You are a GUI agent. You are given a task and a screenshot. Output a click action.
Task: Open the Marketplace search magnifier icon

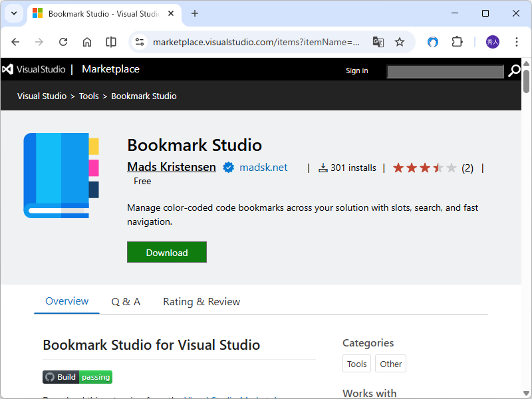pos(514,70)
